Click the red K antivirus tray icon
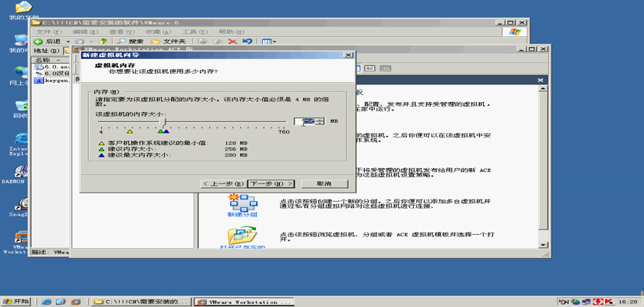644x307 pixels. [x=609, y=302]
